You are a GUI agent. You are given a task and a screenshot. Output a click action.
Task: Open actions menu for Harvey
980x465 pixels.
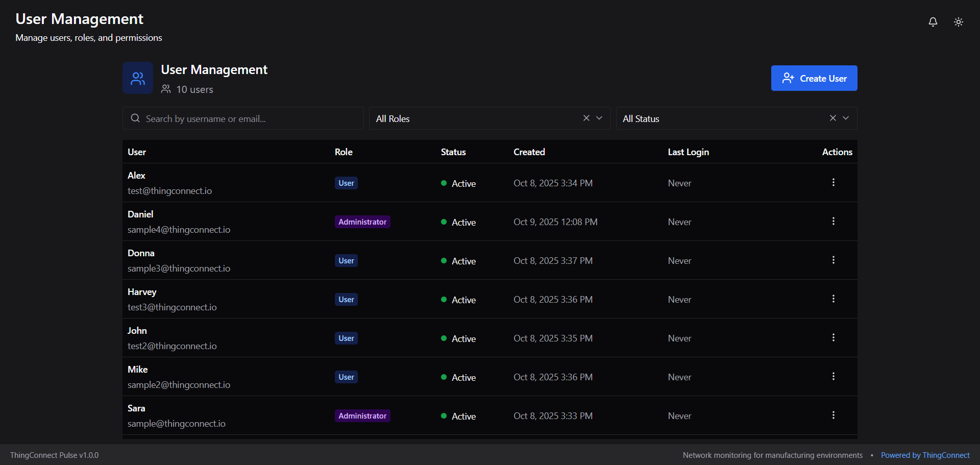click(x=833, y=299)
